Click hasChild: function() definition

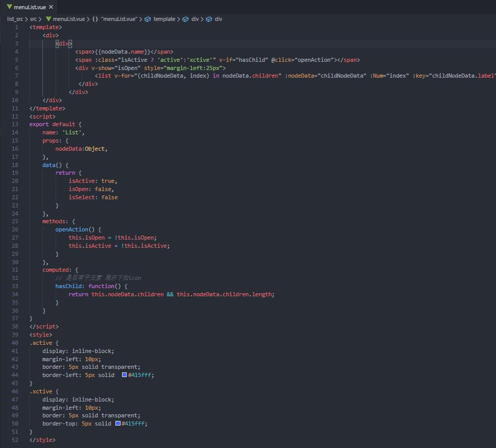pos(91,286)
